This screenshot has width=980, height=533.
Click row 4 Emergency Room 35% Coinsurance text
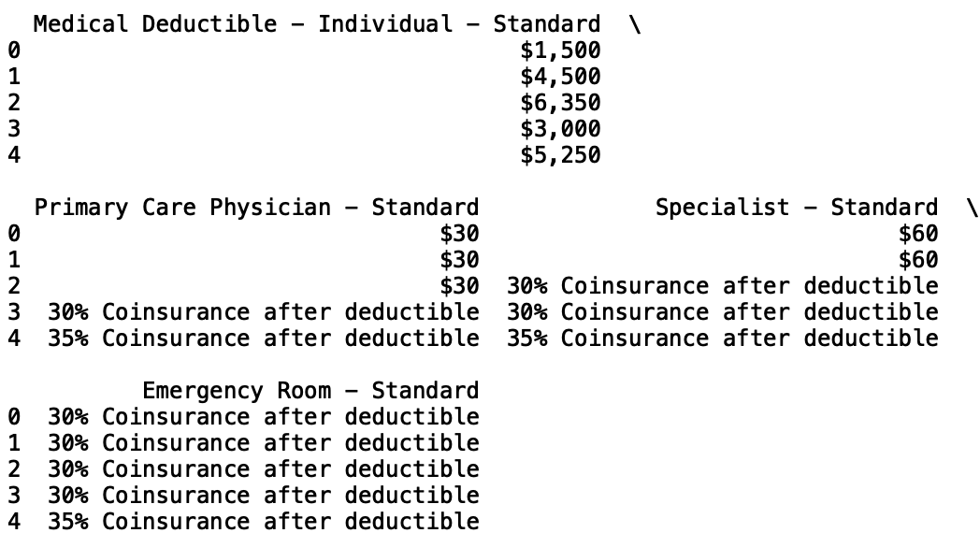264,521
